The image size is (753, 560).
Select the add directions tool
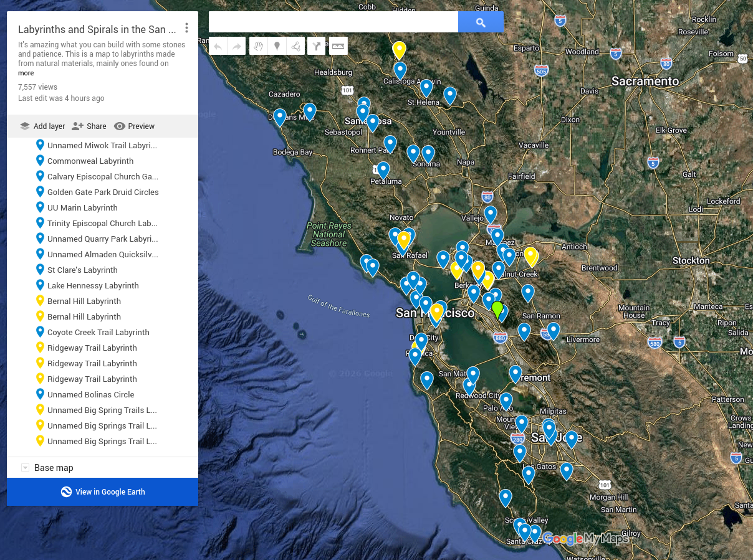click(317, 46)
